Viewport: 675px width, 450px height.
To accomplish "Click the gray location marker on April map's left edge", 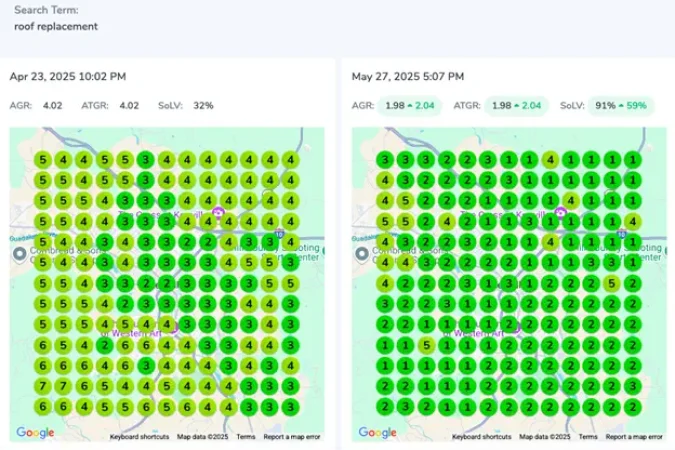I will [18, 253].
